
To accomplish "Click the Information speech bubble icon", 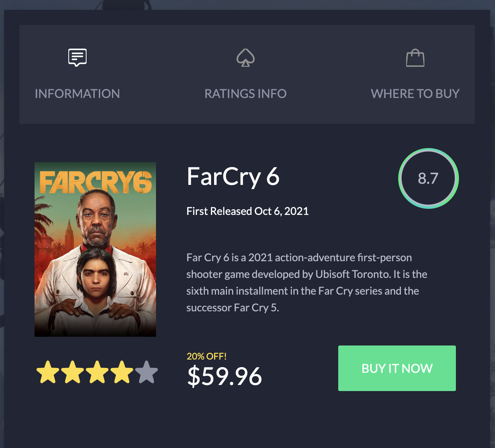I will click(x=77, y=58).
